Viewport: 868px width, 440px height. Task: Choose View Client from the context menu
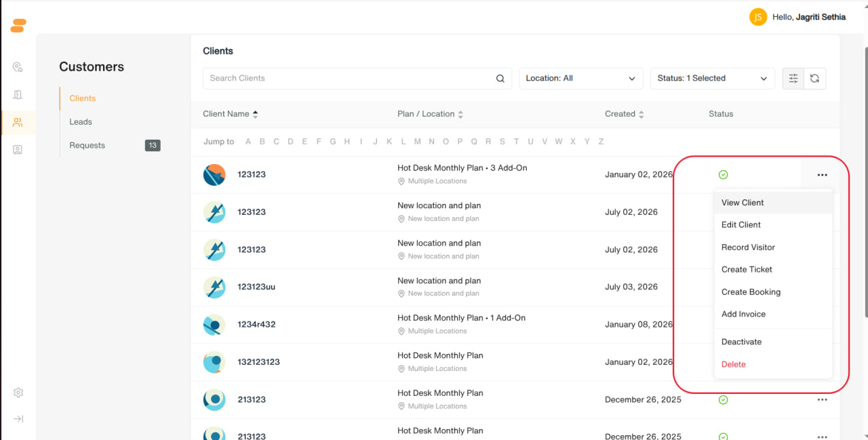click(x=743, y=203)
